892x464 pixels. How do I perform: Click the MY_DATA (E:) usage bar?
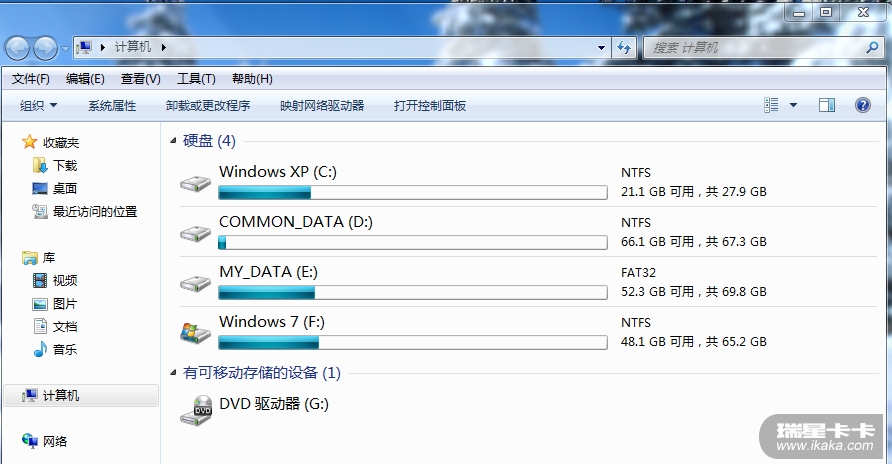pyautogui.click(x=412, y=292)
